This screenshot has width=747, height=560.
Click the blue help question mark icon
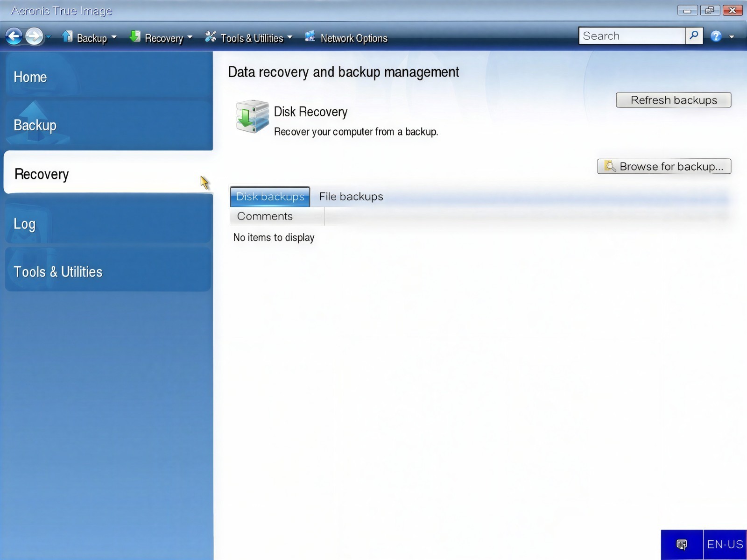pos(716,36)
